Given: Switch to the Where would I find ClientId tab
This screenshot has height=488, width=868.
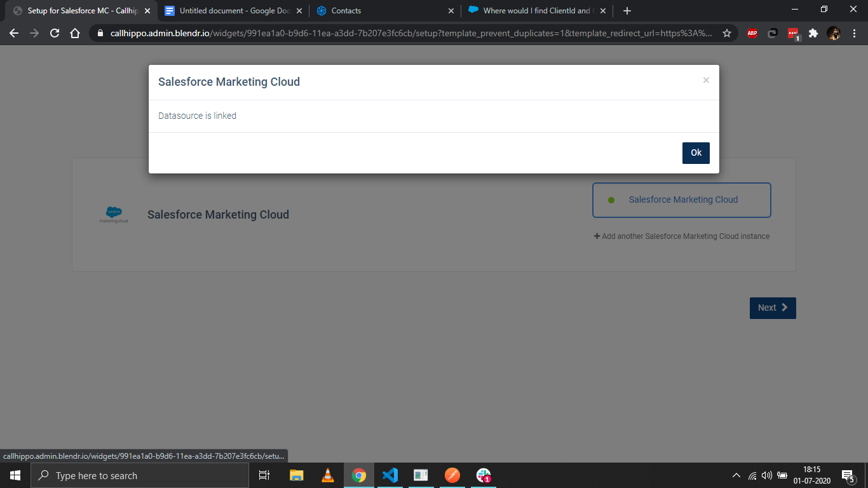Looking at the screenshot, I should click(x=537, y=11).
